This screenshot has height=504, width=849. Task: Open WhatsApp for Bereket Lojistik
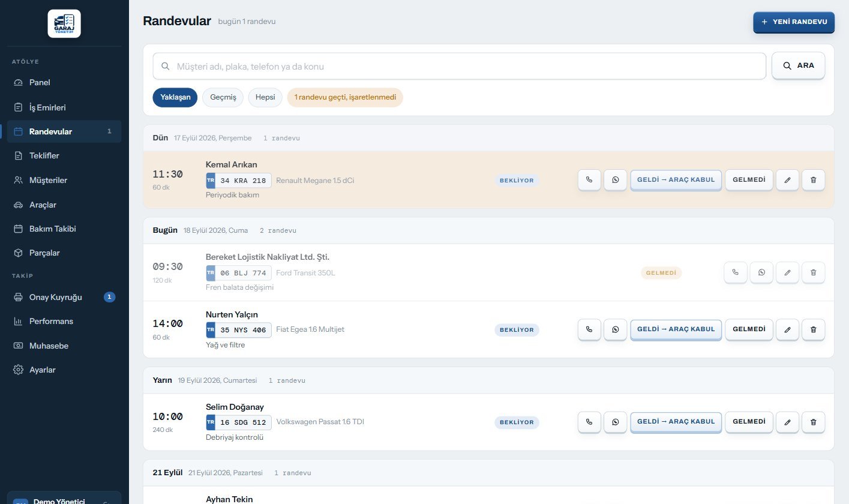pyautogui.click(x=762, y=272)
